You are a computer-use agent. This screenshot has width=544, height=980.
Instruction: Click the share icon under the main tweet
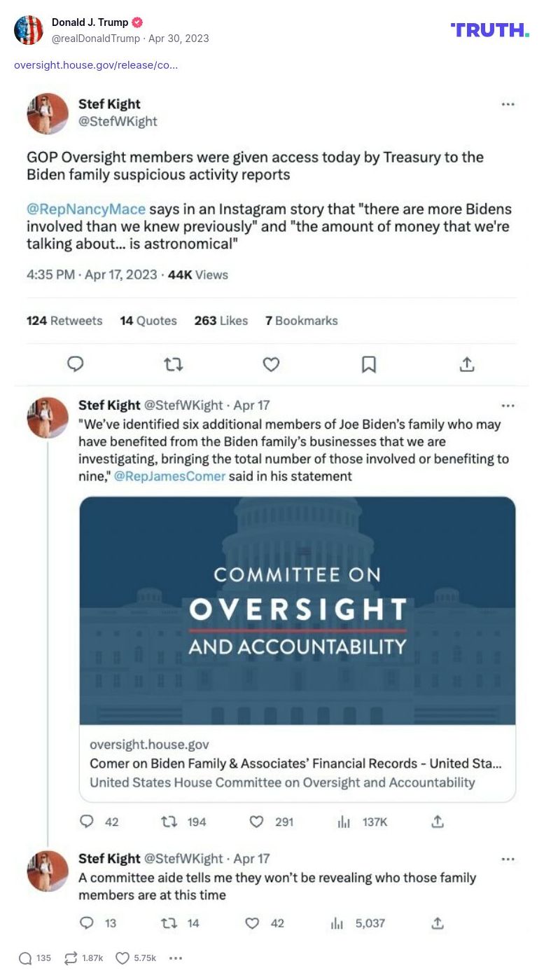click(x=467, y=364)
